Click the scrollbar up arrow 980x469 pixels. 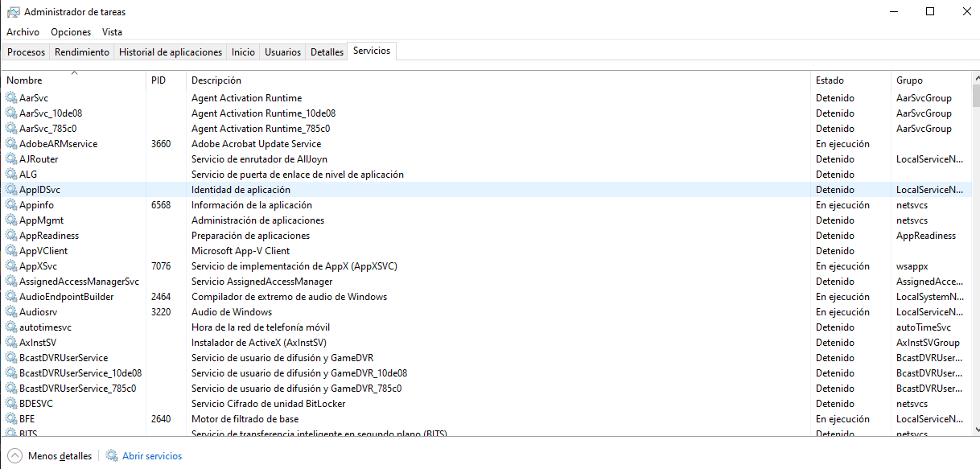(976, 77)
